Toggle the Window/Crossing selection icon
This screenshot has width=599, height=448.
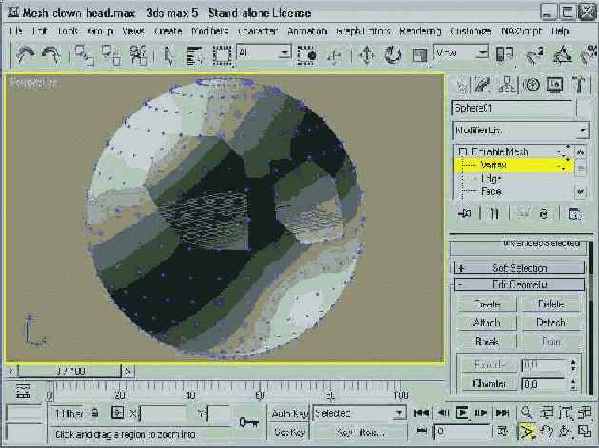point(306,55)
